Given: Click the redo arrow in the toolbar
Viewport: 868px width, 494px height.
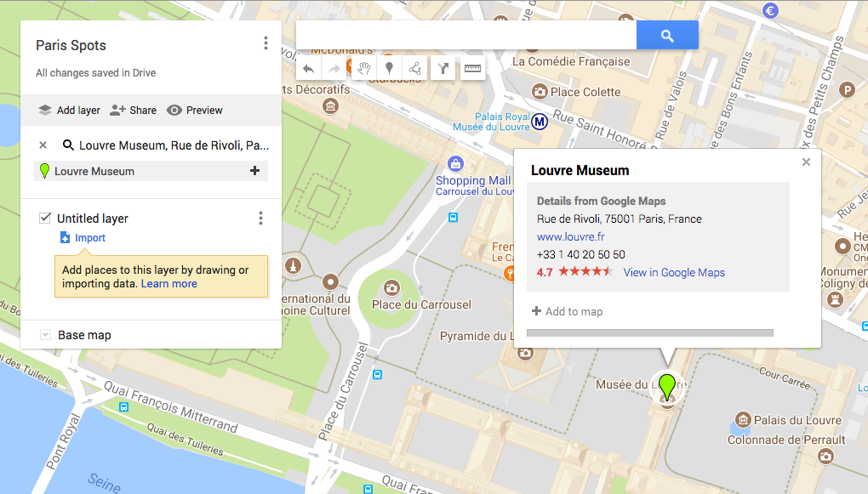Looking at the screenshot, I should click(334, 69).
